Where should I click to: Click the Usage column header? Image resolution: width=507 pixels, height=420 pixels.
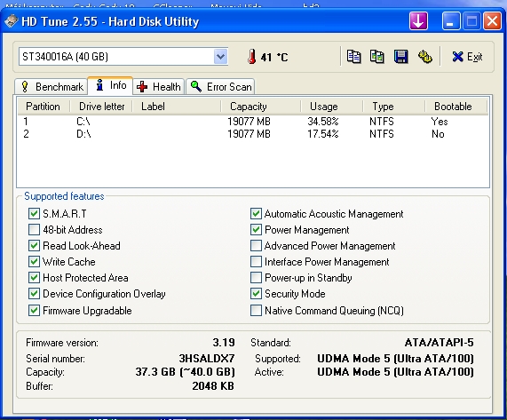point(332,107)
